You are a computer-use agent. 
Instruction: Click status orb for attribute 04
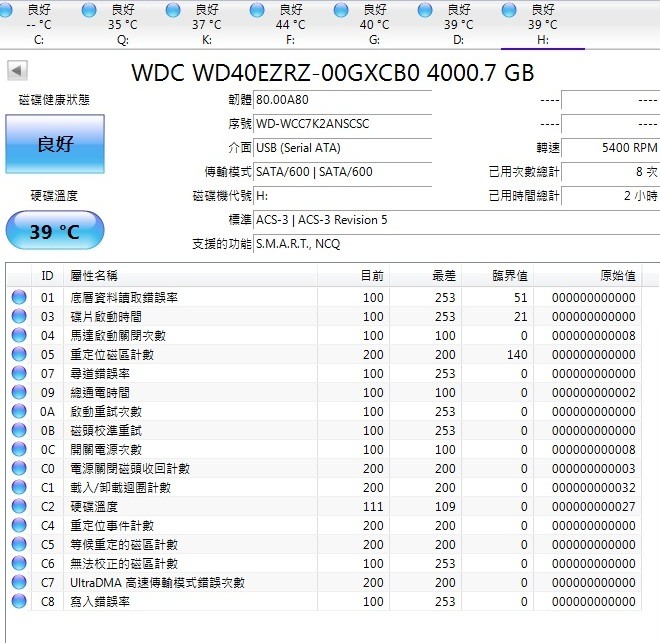point(19,335)
